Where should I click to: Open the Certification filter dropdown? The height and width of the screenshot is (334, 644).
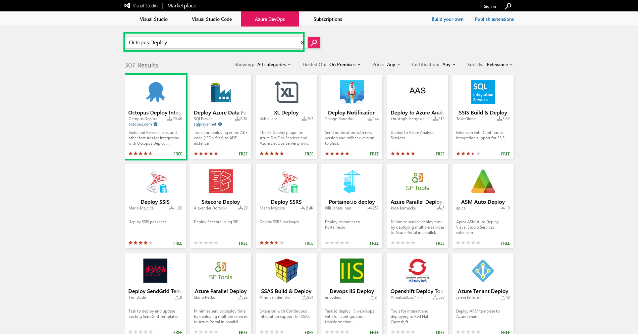449,64
